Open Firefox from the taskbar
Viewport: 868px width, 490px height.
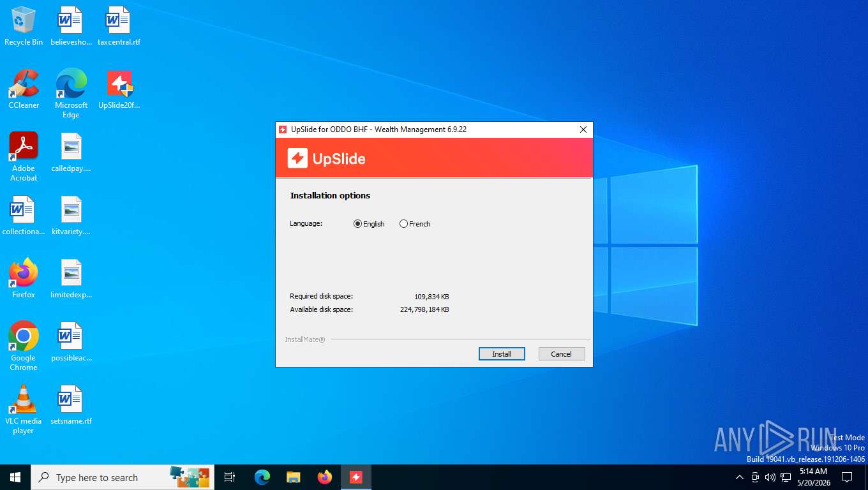[x=325, y=477]
